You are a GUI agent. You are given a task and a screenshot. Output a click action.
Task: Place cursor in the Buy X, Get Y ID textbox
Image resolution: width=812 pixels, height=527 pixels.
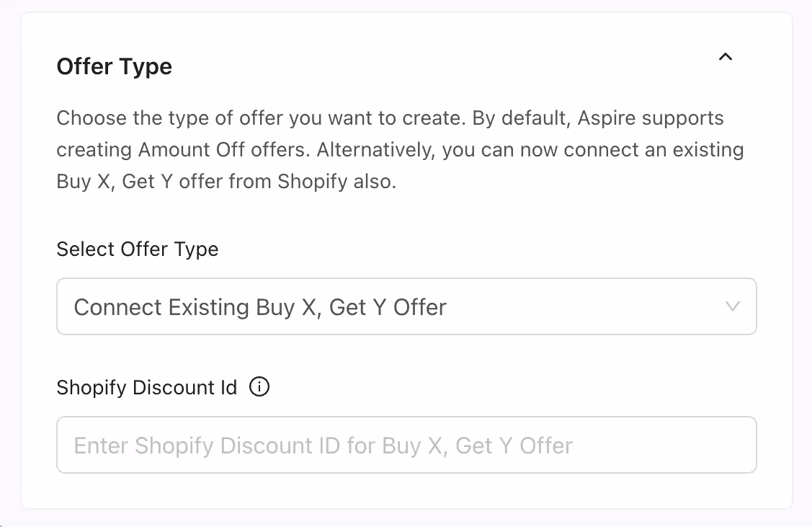[x=406, y=446]
